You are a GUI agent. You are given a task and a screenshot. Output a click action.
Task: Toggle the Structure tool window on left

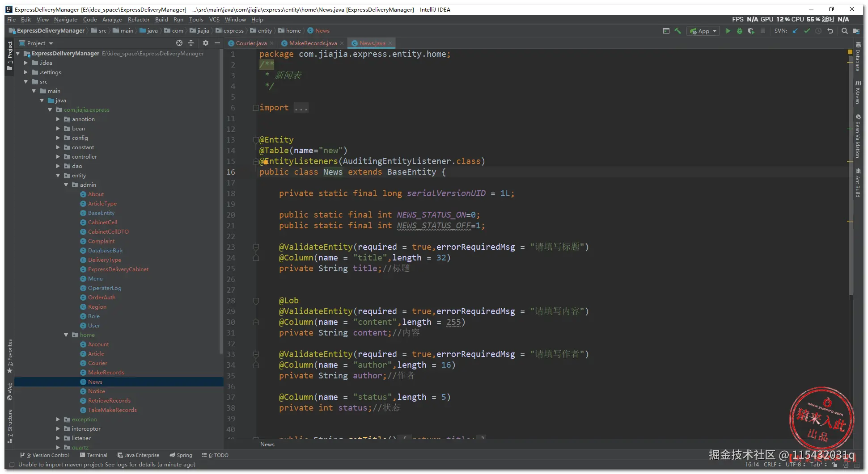(10, 427)
